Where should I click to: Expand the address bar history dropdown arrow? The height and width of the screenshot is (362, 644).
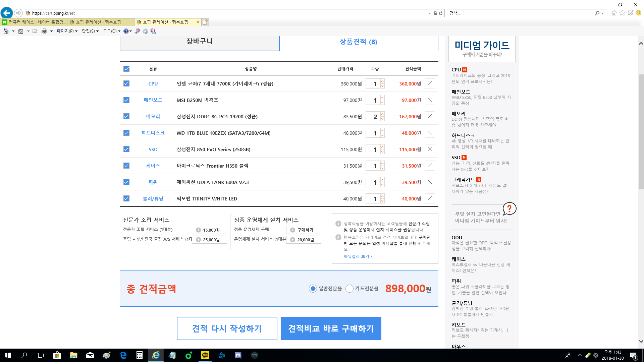(x=430, y=13)
